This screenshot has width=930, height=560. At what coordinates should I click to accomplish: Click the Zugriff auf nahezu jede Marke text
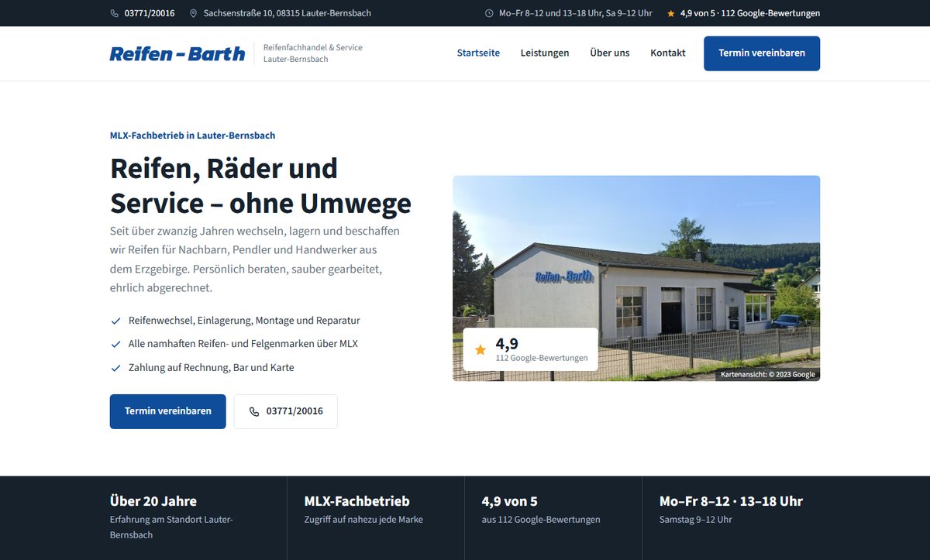click(x=363, y=520)
